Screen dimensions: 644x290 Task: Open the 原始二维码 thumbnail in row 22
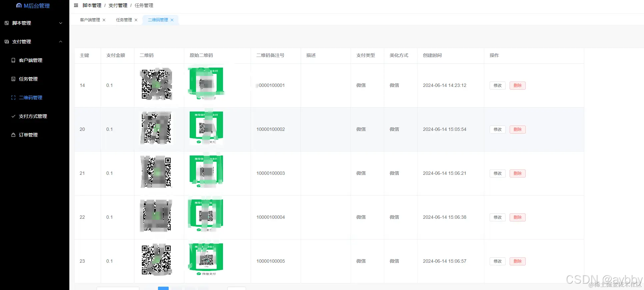point(206,216)
